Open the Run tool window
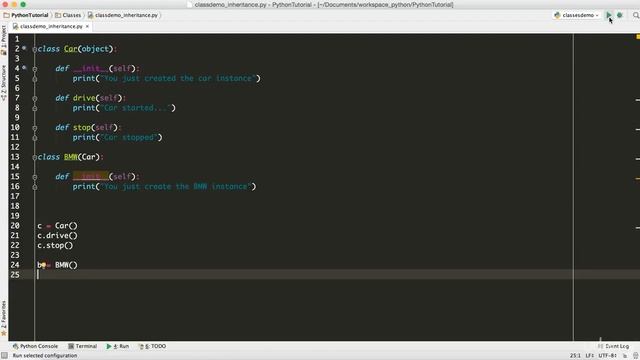 point(118,346)
